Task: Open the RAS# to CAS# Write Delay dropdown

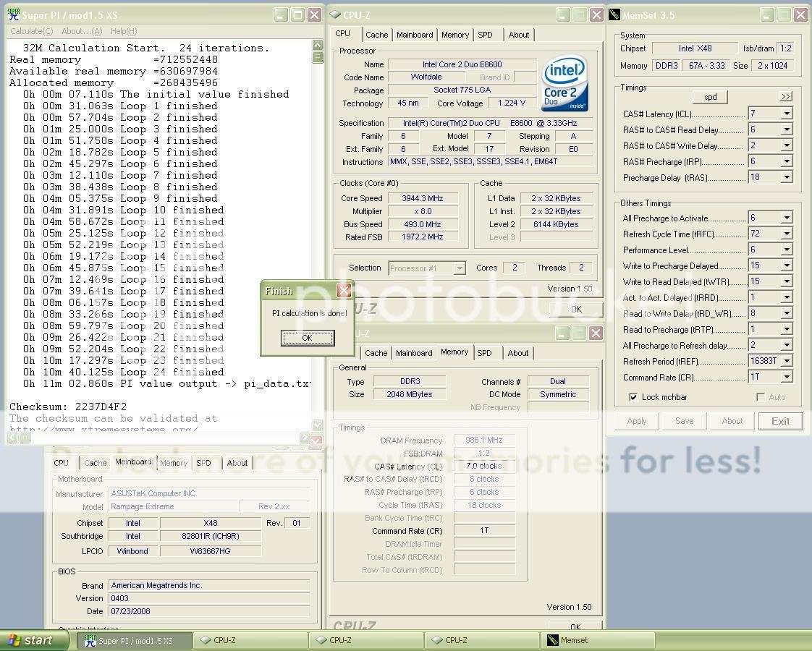Action: coord(787,145)
